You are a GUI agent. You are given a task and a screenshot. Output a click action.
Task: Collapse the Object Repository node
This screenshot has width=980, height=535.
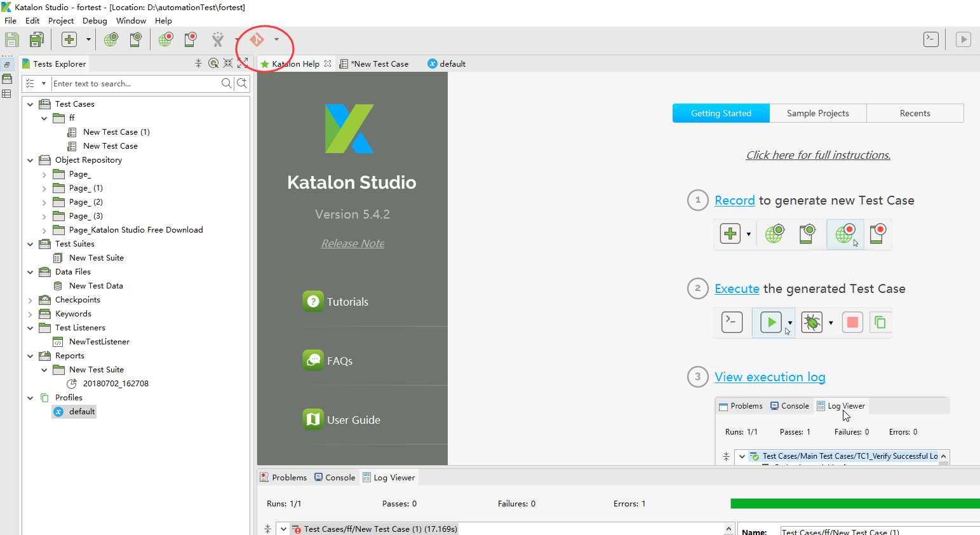point(30,160)
